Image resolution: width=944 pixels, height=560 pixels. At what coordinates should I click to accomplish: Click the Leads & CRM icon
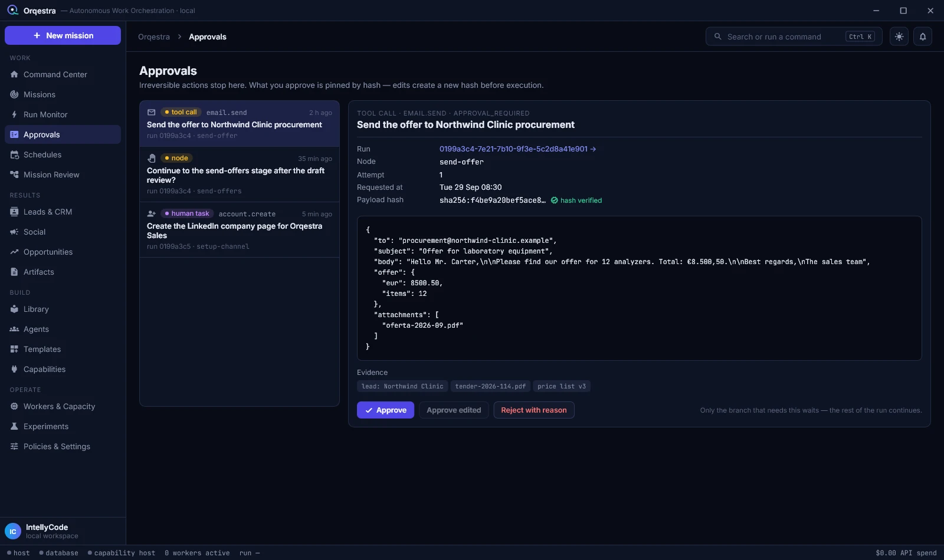tap(14, 212)
